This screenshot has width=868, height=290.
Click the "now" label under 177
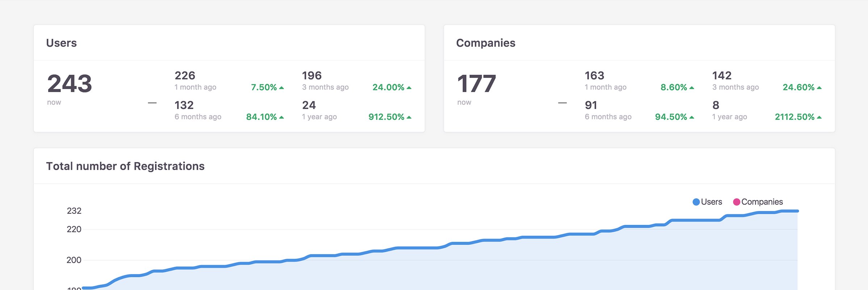464,103
